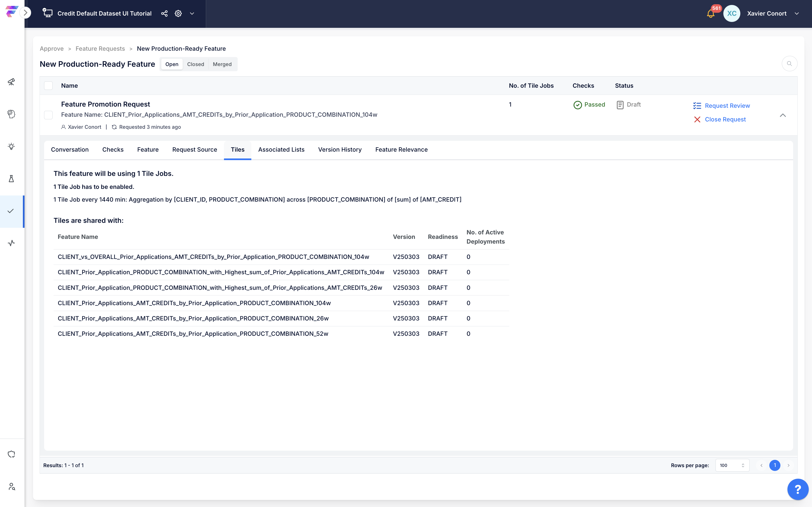Click the search magnifier icon
The height and width of the screenshot is (507, 812).
tap(789, 64)
